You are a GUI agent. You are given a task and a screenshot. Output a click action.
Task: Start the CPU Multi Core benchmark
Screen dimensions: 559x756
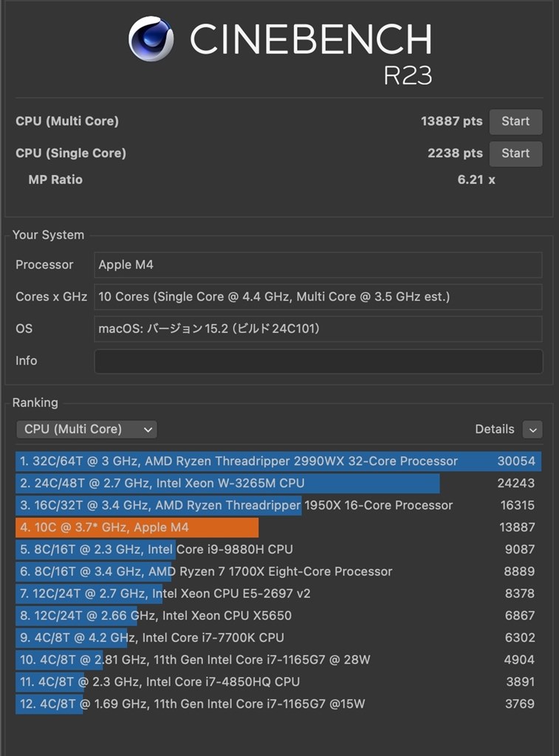pyautogui.click(x=515, y=122)
